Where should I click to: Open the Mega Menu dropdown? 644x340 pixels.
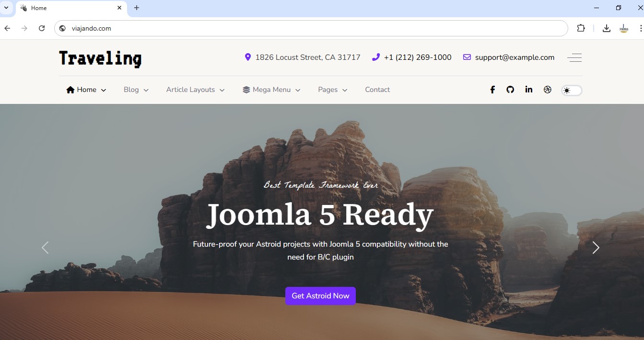pyautogui.click(x=271, y=90)
